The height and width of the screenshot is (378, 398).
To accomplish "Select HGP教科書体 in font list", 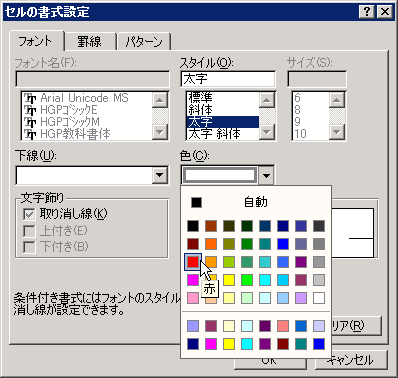I will point(87,134).
